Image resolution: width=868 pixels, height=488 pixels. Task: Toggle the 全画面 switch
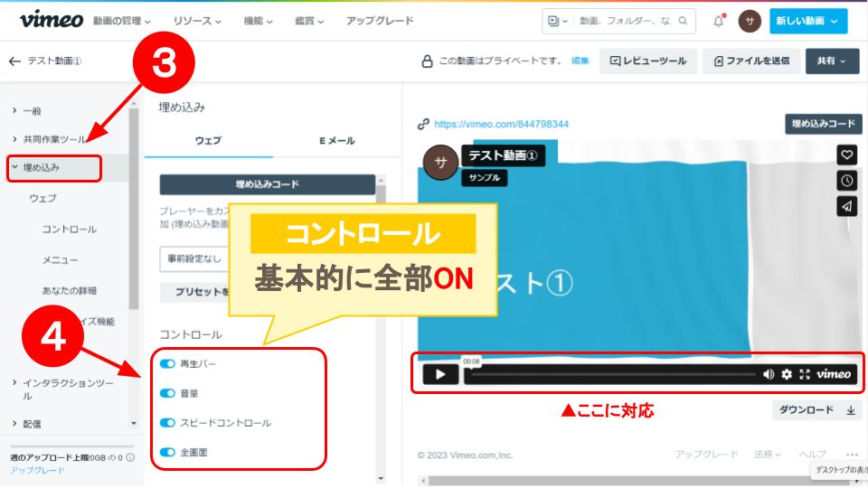pos(167,452)
